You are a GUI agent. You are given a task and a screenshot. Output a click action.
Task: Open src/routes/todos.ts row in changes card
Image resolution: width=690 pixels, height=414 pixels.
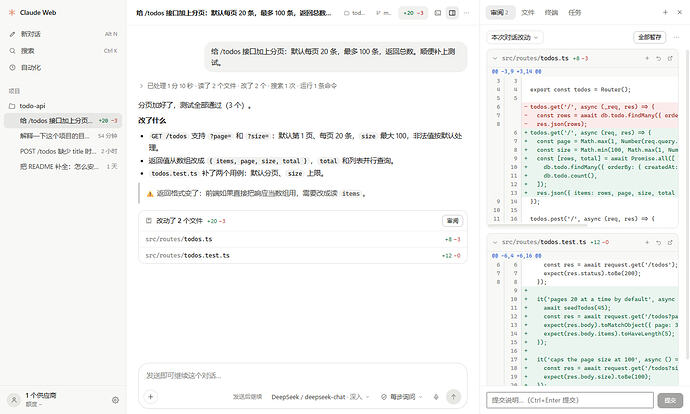(x=303, y=239)
